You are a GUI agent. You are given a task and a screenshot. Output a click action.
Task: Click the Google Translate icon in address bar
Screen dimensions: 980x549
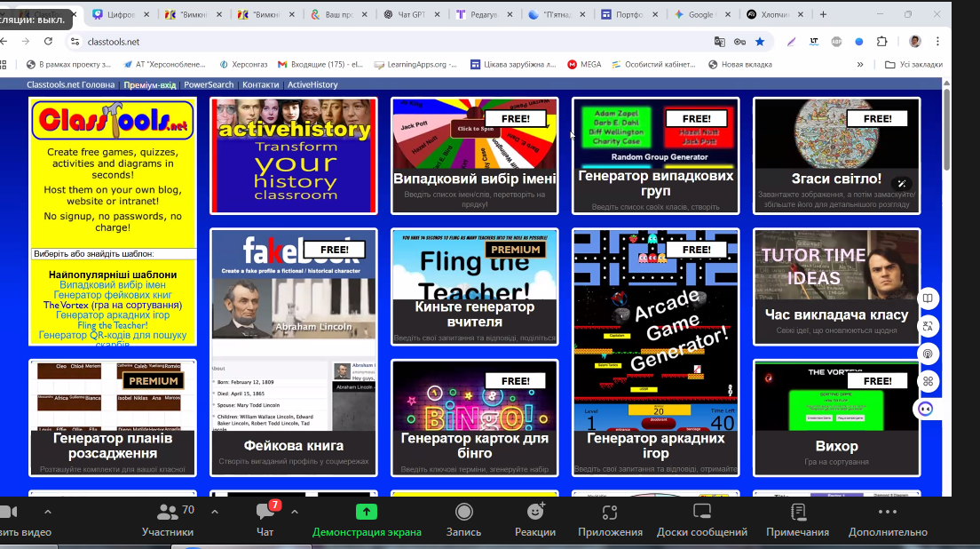click(720, 42)
